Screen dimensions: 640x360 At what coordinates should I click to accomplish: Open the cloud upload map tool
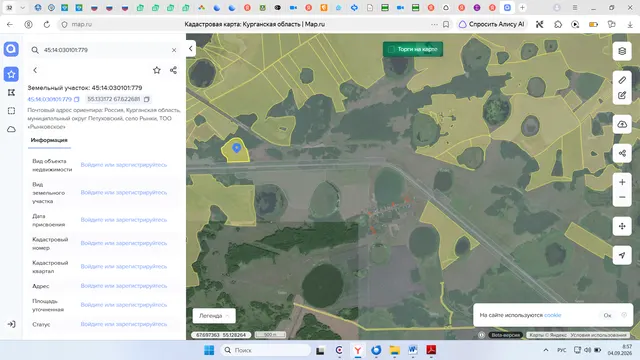point(622,124)
